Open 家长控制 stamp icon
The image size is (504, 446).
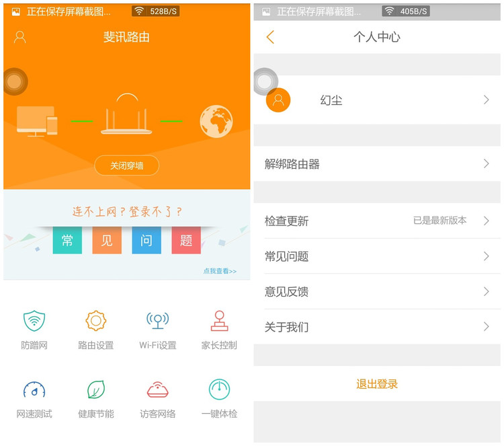coord(219,321)
